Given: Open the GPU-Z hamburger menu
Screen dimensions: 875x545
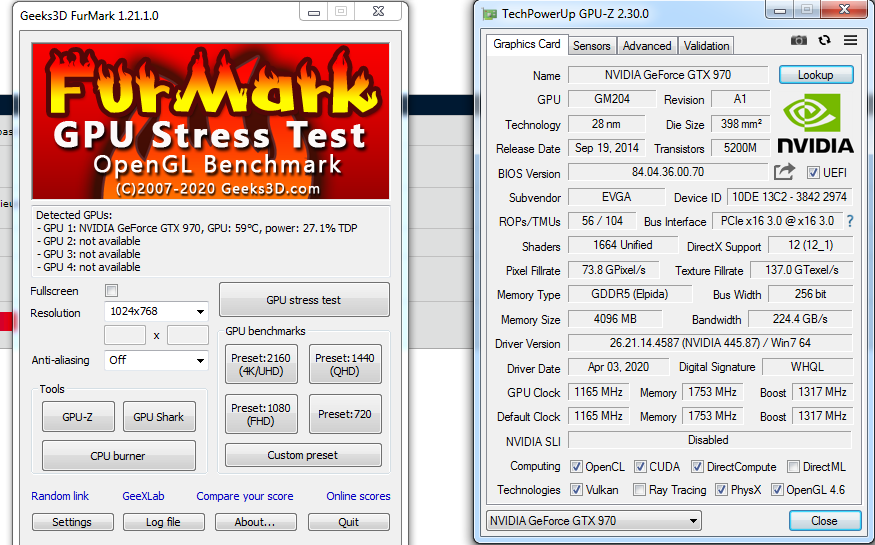Looking at the screenshot, I should point(850,40).
